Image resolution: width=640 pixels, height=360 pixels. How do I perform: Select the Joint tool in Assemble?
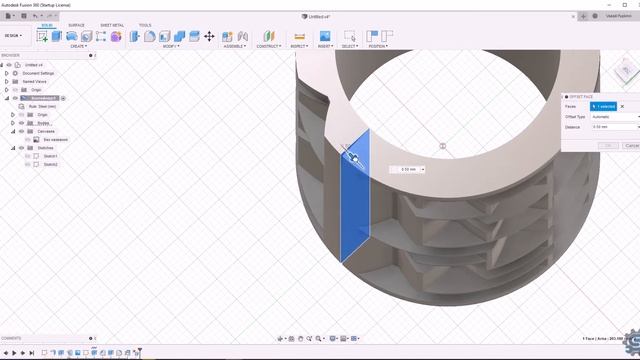[243, 36]
